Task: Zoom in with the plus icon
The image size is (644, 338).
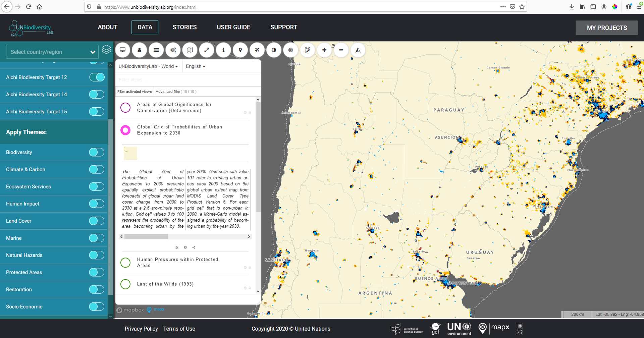Action: [x=324, y=50]
